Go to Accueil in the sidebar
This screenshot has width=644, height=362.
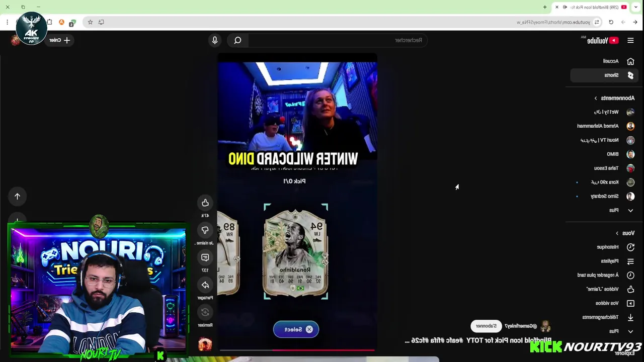pyautogui.click(x=604, y=61)
